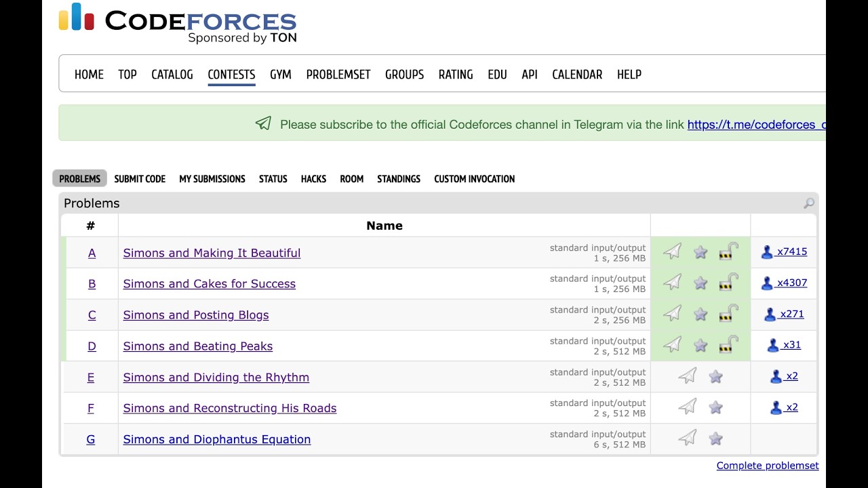Screen dimensions: 868x488
Task: Open EDU in main navigation
Action: [x=497, y=75]
